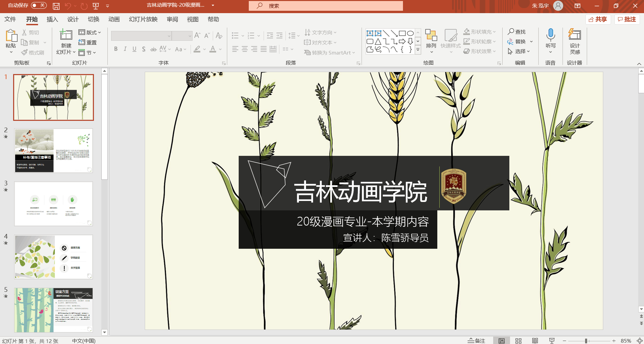The width and height of the screenshot is (644, 344).
Task: Clear all formatting eraser-A icon
Action: (219, 35)
